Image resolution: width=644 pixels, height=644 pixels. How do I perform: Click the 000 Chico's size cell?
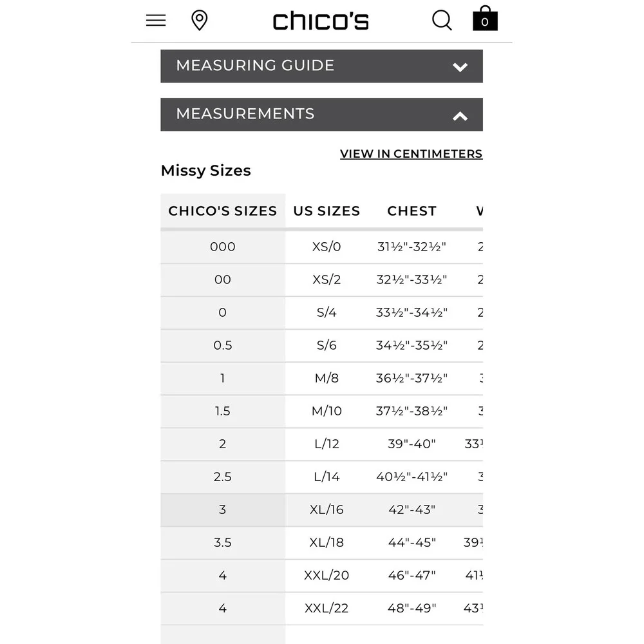tap(223, 247)
